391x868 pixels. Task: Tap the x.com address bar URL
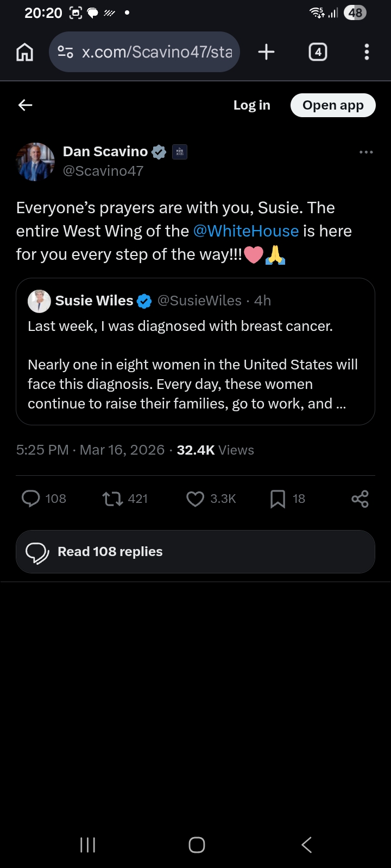pyautogui.click(x=157, y=52)
